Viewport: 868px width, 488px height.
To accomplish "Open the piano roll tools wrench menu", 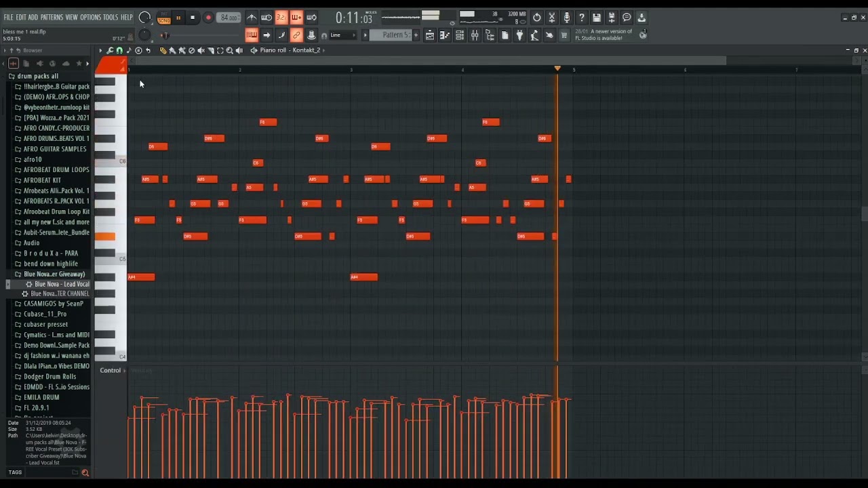I will 111,50.
